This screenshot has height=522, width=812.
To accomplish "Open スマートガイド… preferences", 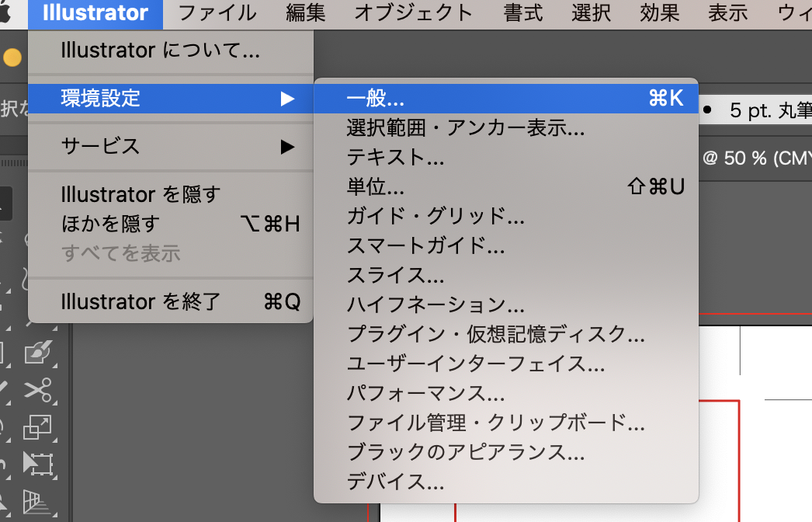I will (506, 245).
